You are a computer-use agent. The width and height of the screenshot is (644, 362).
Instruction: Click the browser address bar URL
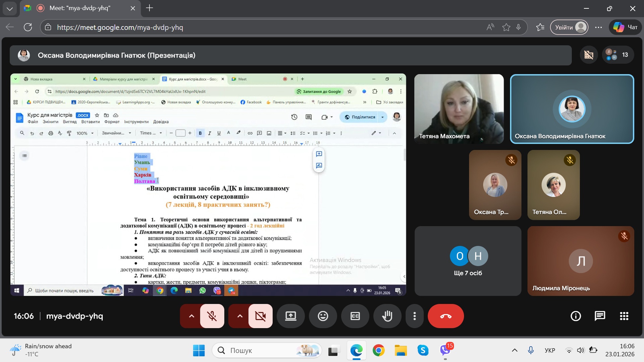[120, 27]
